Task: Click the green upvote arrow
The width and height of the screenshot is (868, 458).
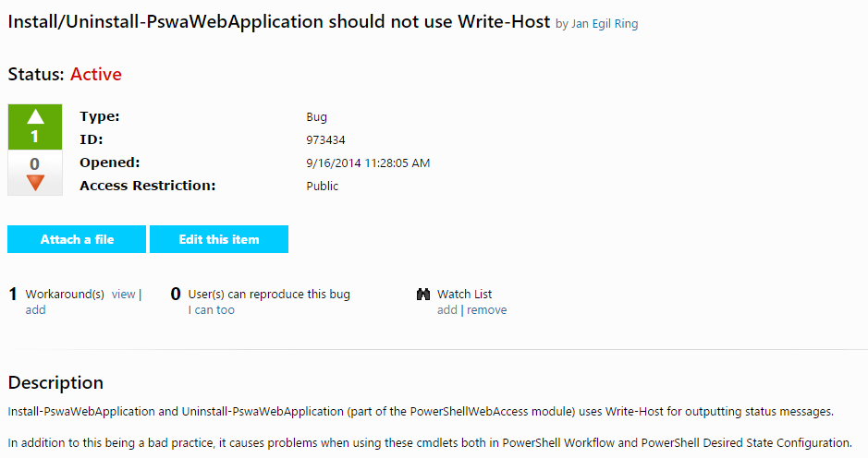Action: point(35,117)
